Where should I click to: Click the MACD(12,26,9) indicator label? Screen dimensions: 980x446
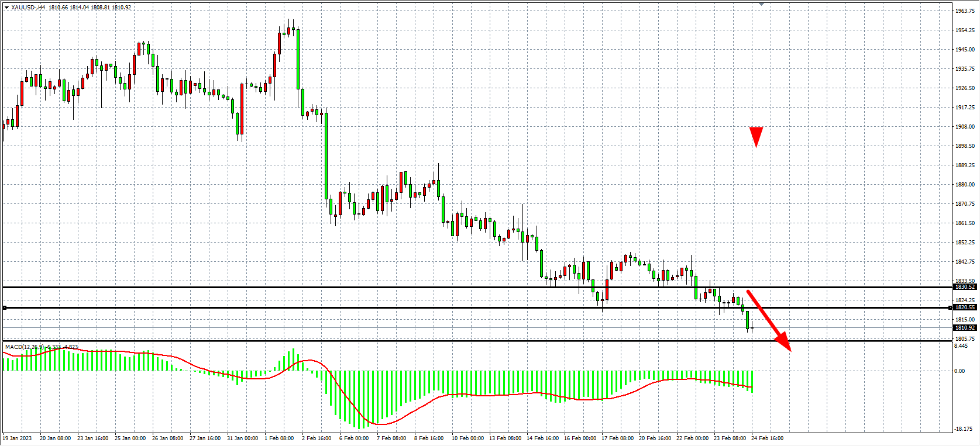click(24, 347)
